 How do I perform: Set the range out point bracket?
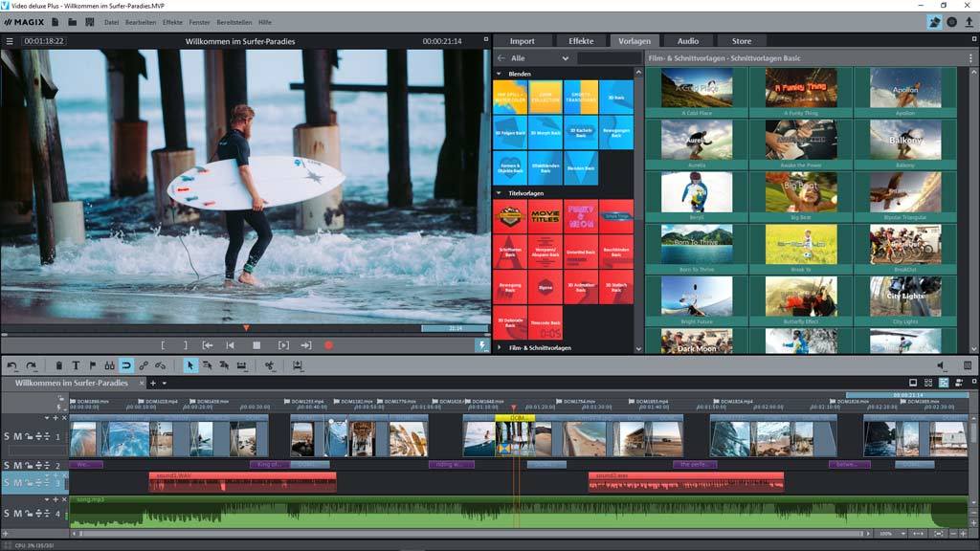(185, 344)
